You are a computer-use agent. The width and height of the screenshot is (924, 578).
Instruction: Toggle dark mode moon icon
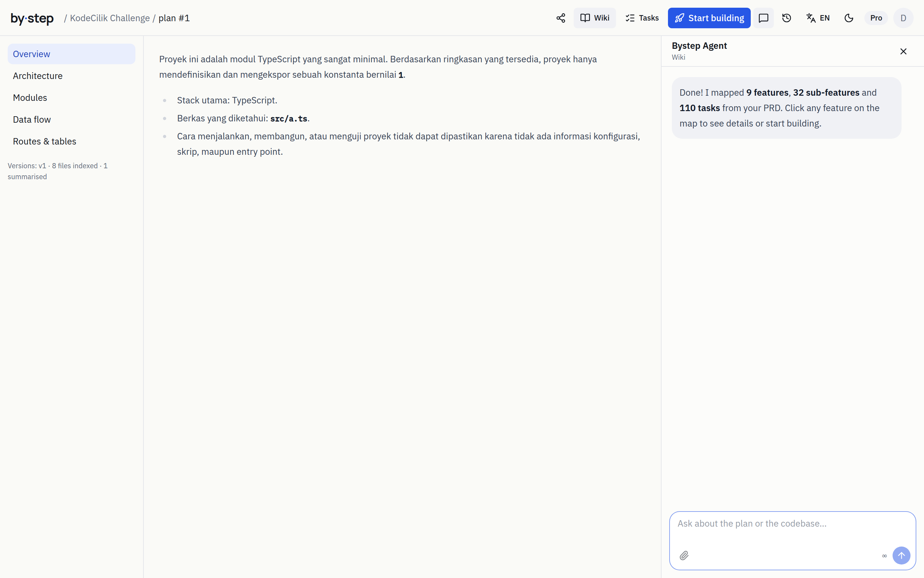tap(848, 18)
